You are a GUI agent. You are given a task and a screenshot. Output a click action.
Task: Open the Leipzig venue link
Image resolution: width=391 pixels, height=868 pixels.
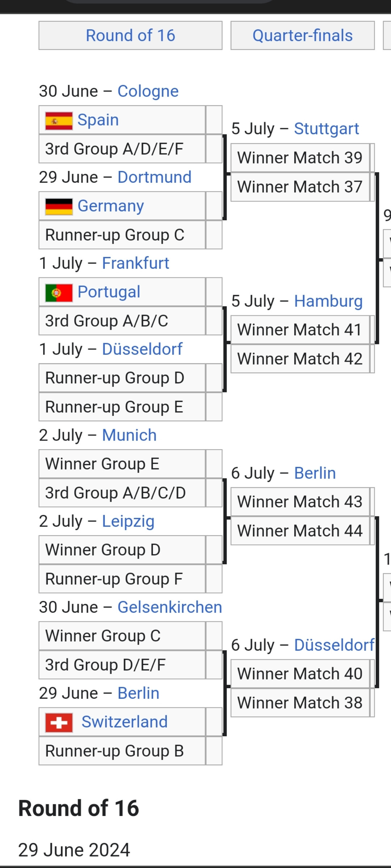128,521
